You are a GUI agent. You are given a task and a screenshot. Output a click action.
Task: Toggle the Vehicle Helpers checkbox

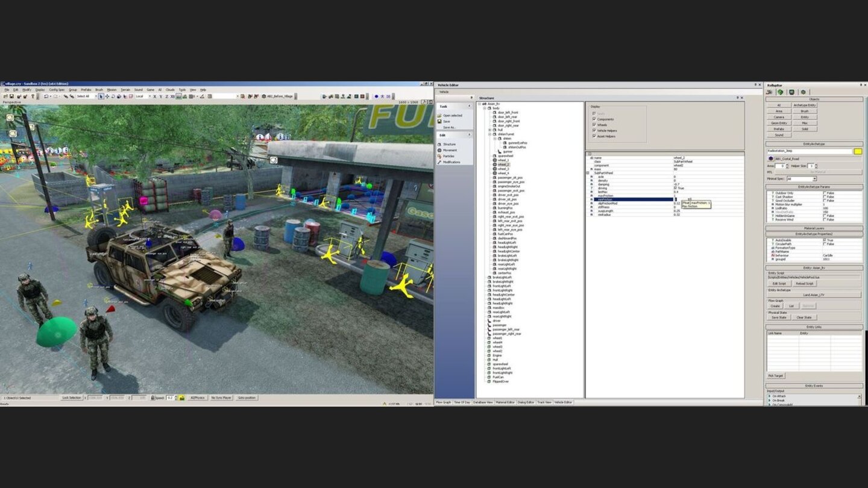[x=594, y=130]
